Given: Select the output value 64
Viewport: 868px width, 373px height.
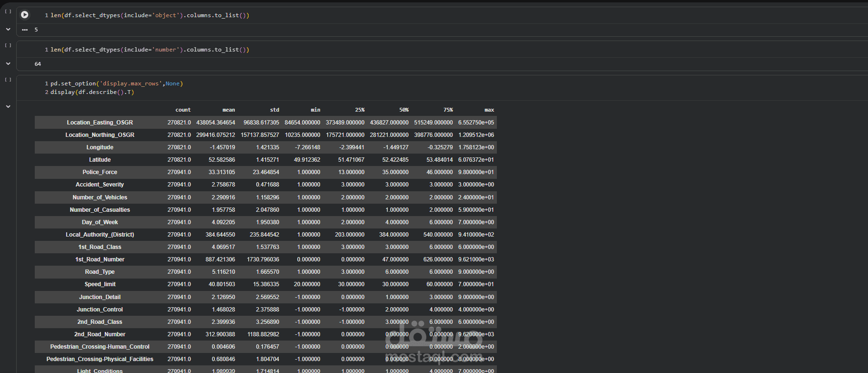Looking at the screenshot, I should click(38, 64).
